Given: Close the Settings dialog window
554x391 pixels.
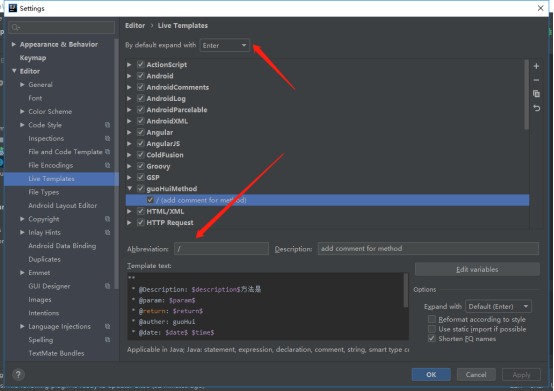Looking at the screenshot, I should click(541, 8).
